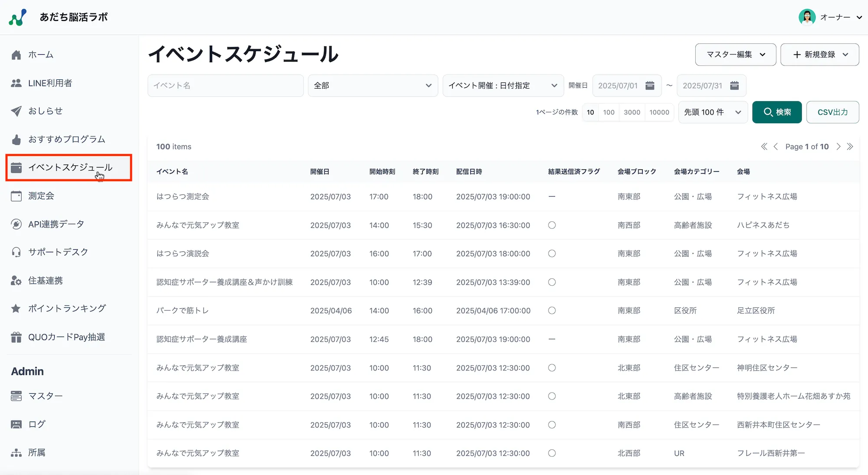The height and width of the screenshot is (475, 868).
Task: Toggle the 結果送信済フラグ for はつらつ演説会
Action: 552,254
